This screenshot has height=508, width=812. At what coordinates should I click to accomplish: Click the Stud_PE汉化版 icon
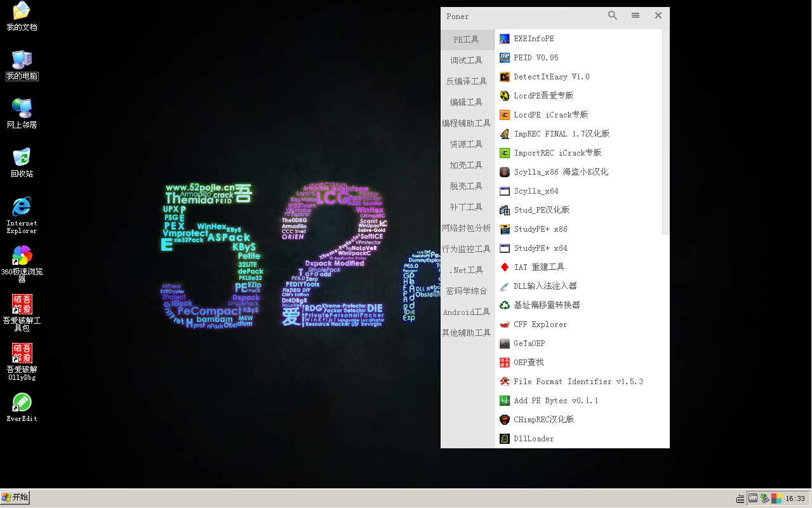(505, 210)
